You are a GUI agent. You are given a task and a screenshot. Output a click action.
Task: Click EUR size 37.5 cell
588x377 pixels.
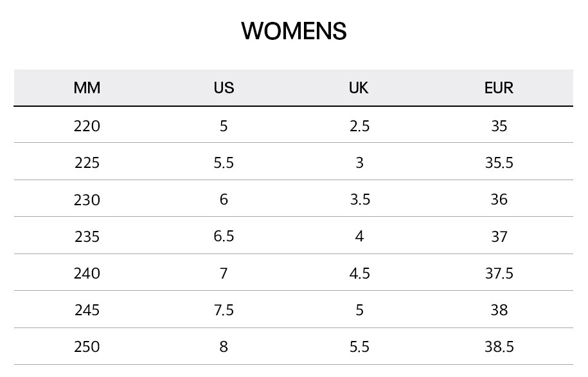pos(499,273)
